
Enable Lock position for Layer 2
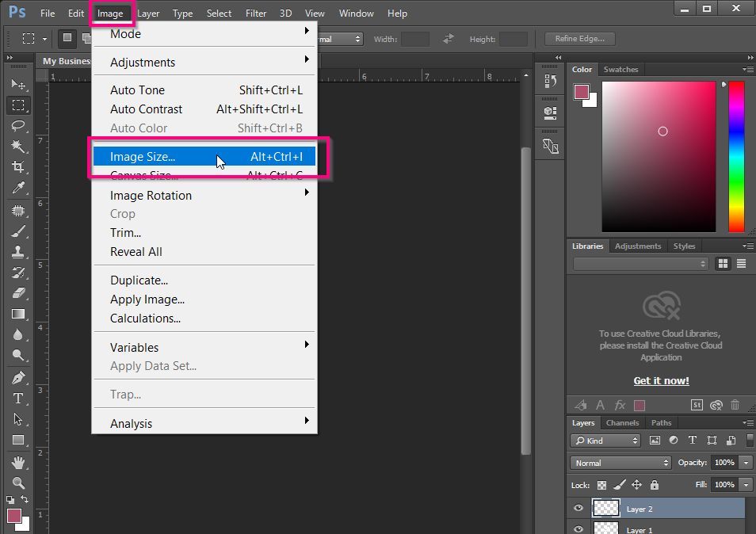pyautogui.click(x=637, y=485)
